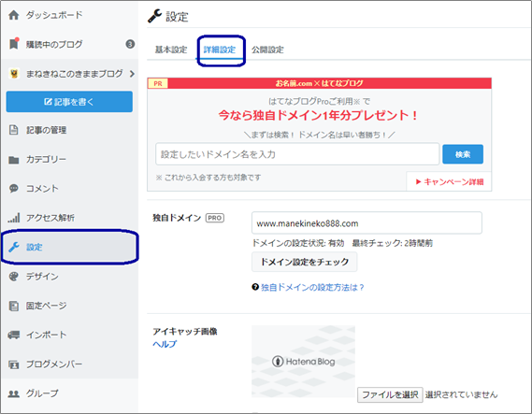Click the 記事を書く button

[69, 101]
